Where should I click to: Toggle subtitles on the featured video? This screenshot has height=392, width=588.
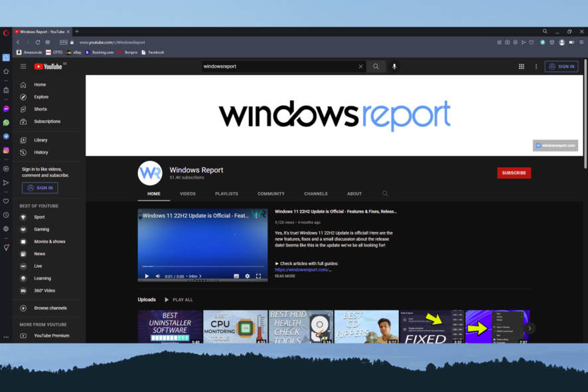[236, 276]
